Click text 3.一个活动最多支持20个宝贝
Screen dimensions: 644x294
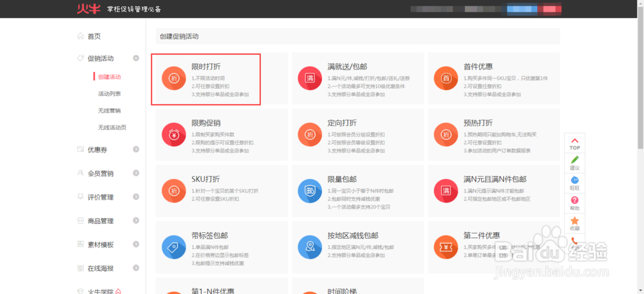click(359, 207)
